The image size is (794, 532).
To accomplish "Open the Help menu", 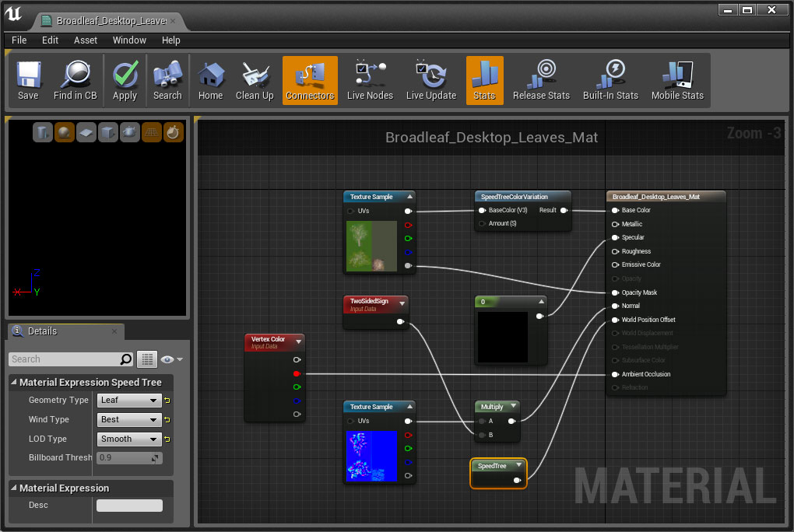I will coord(170,40).
